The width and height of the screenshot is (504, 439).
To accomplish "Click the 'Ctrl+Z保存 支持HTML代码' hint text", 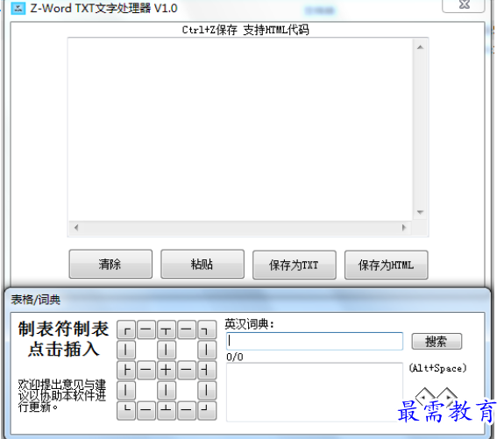I will [245, 30].
